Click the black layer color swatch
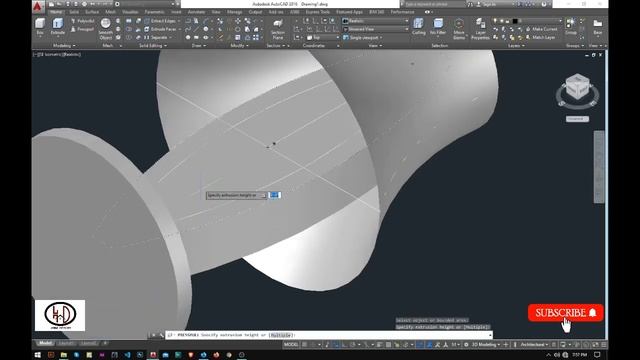 [515, 21]
